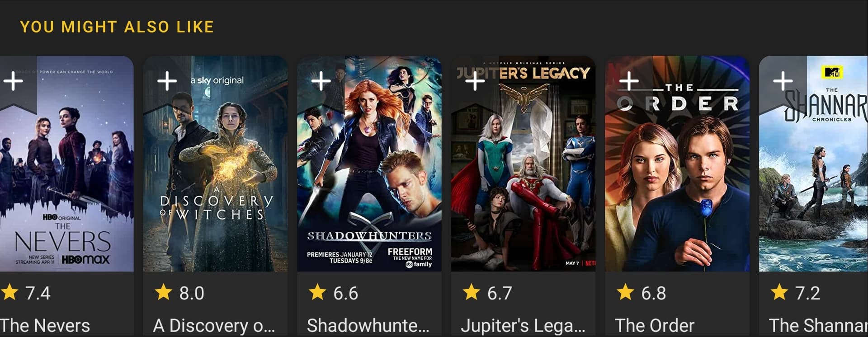
Task: Click the star rating icon under Shadowhunters
Action: 317,292
